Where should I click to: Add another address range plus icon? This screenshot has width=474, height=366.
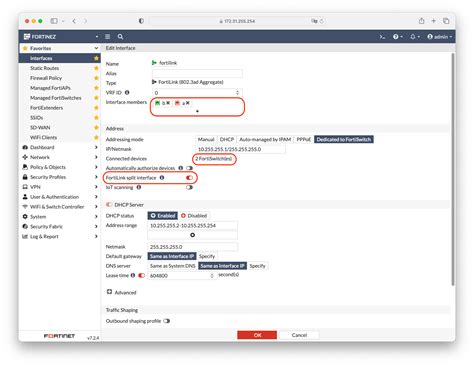click(192, 235)
